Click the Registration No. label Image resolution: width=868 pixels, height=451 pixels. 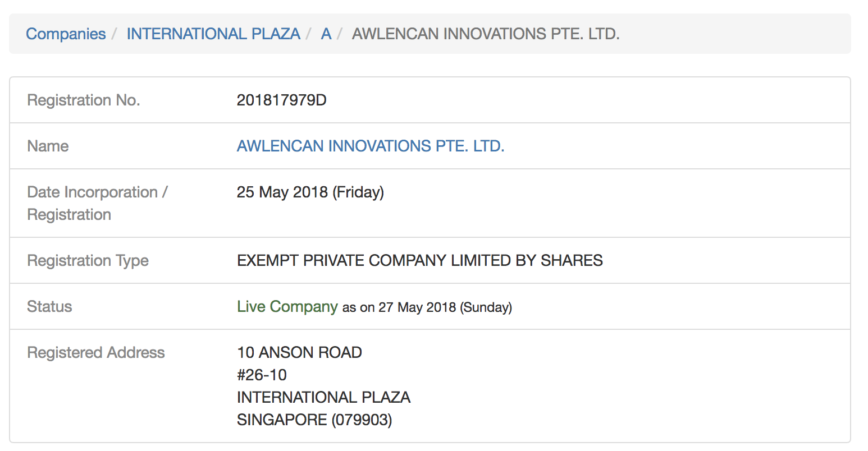tap(84, 100)
